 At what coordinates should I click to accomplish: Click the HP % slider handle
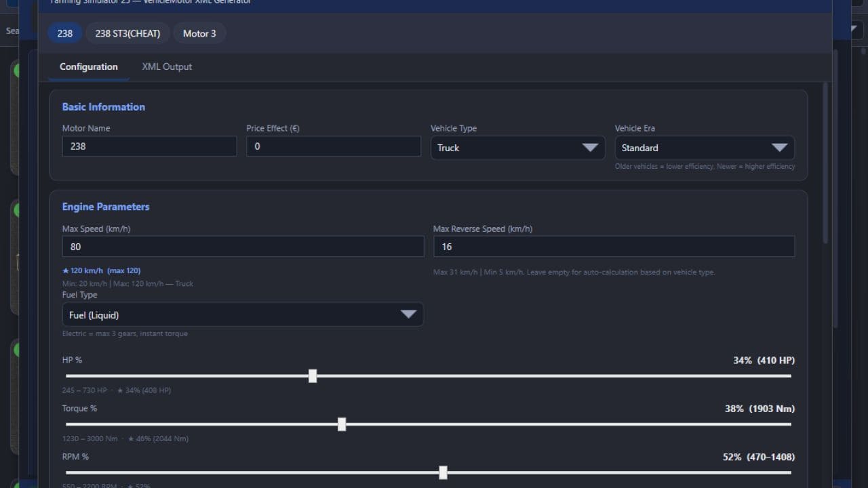(x=313, y=375)
